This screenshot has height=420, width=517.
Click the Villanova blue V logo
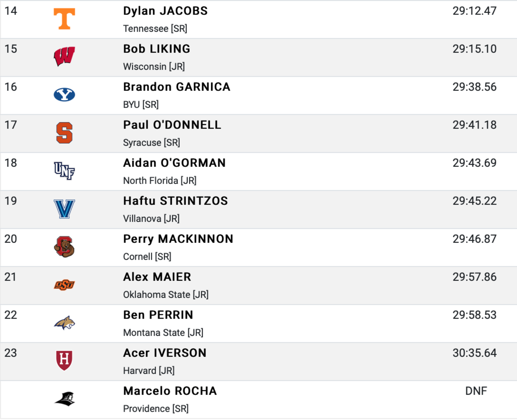pyautogui.click(x=64, y=209)
